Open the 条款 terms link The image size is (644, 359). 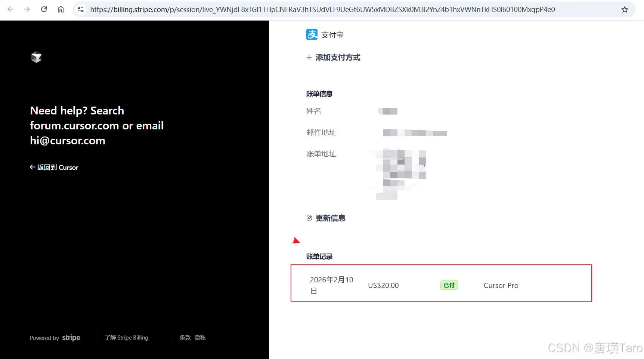click(185, 337)
